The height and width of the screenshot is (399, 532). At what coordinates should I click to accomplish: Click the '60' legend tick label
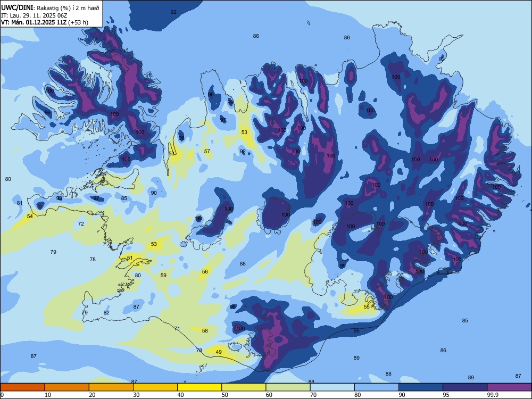point(269,395)
